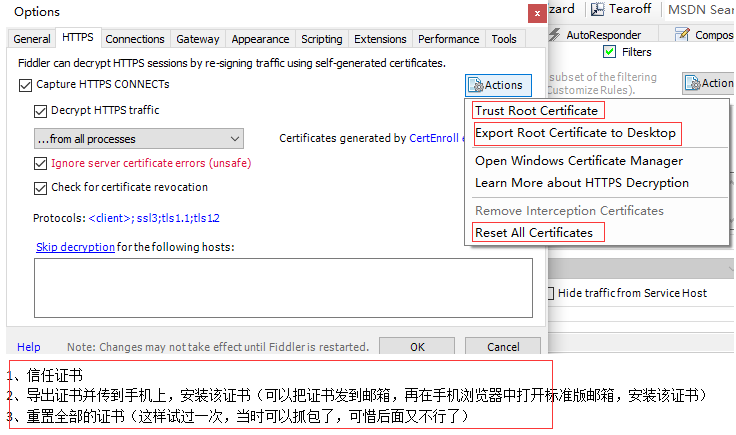736x435 pixels.
Task: Confirm with the OK button
Action: pyautogui.click(x=417, y=346)
